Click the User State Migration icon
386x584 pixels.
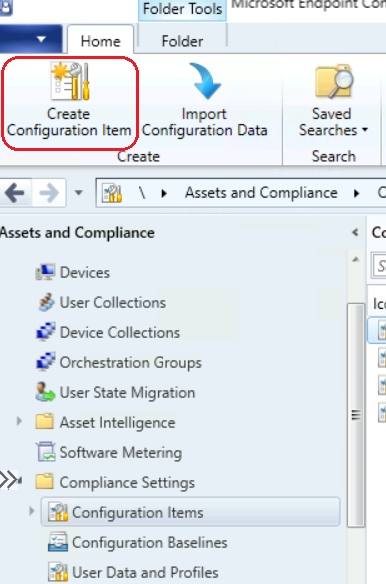(x=45, y=392)
